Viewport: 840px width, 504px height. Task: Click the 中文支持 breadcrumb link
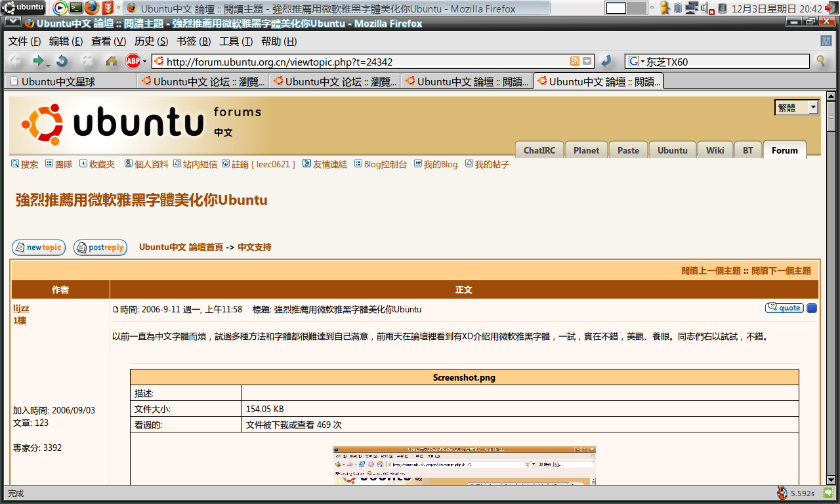click(255, 247)
